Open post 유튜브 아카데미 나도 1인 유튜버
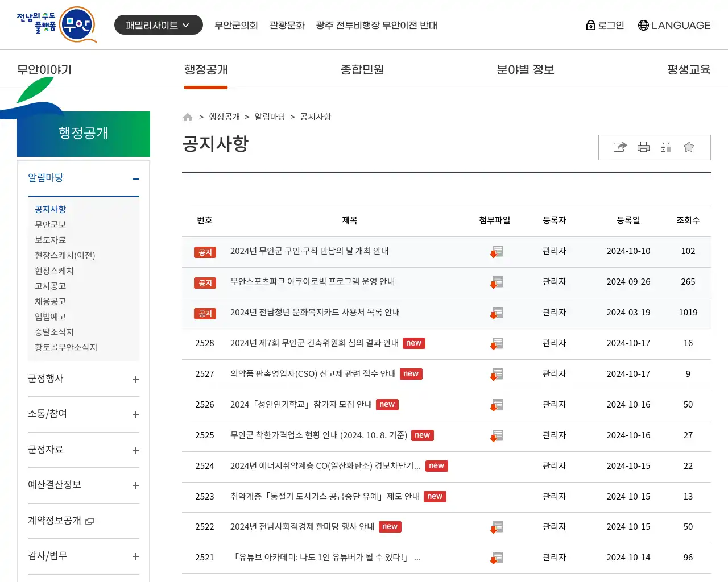Image resolution: width=728 pixels, height=582 pixels. pyautogui.click(x=325, y=558)
